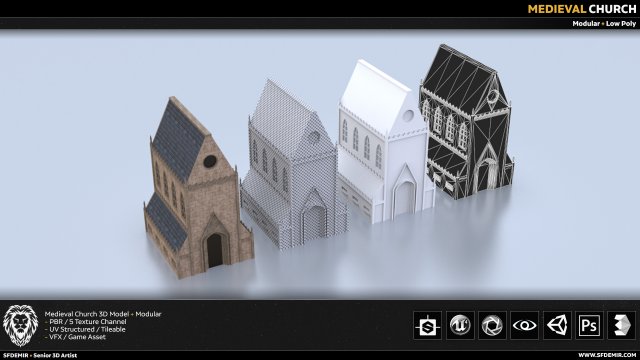
Task: Click 'Medieval Church 3D Model • Modular' text
Action: (103, 314)
